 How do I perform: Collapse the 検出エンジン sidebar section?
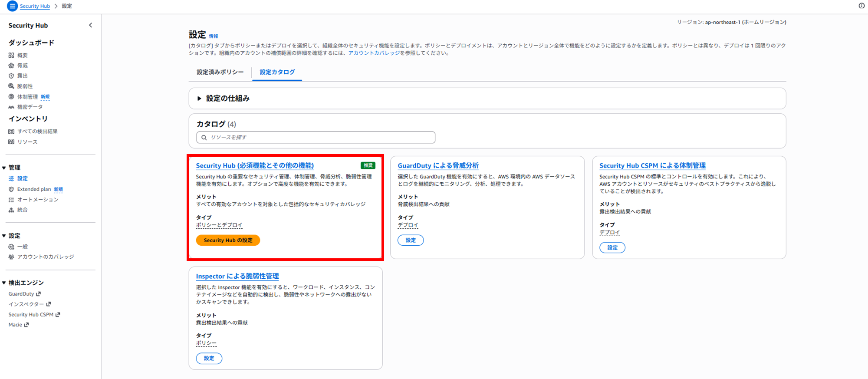[x=4, y=283]
